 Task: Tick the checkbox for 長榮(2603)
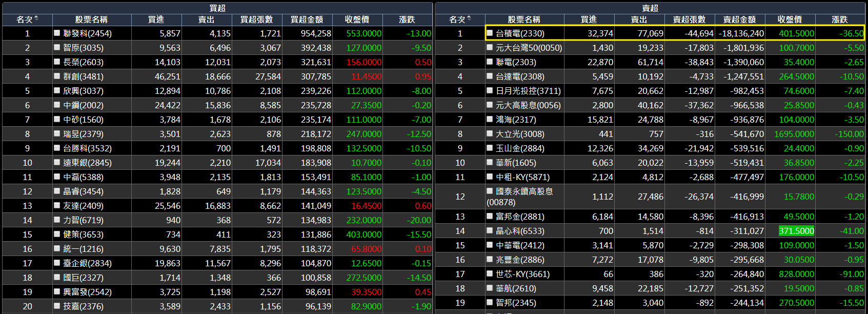coord(57,62)
